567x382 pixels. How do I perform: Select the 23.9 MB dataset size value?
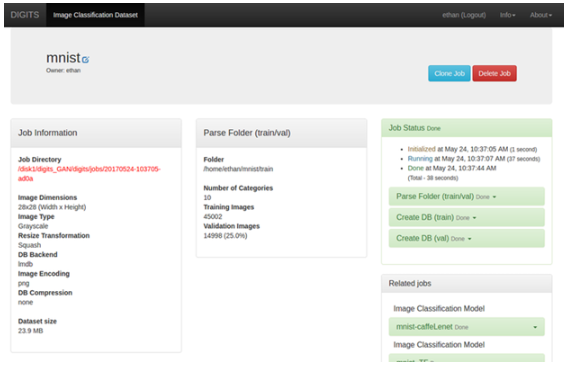30,331
